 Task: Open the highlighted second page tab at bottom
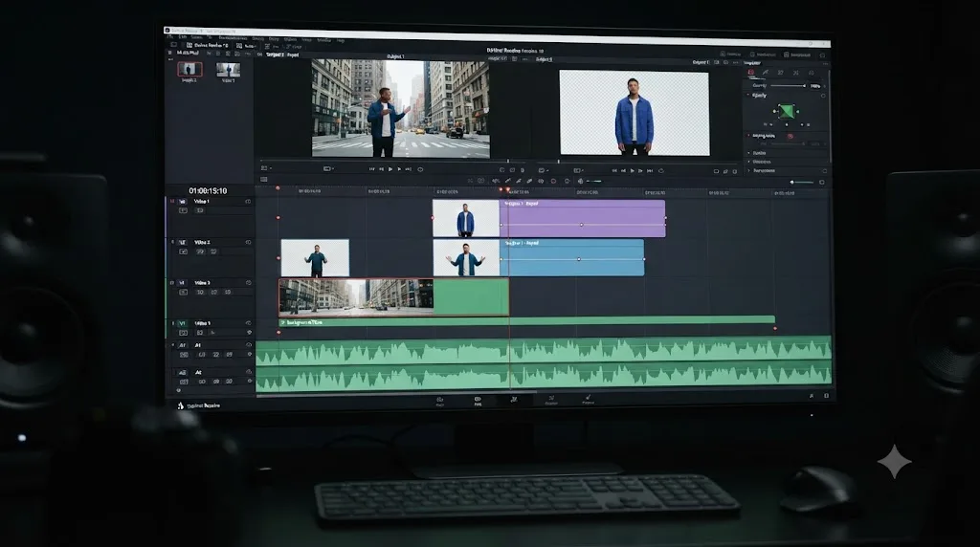point(478,401)
